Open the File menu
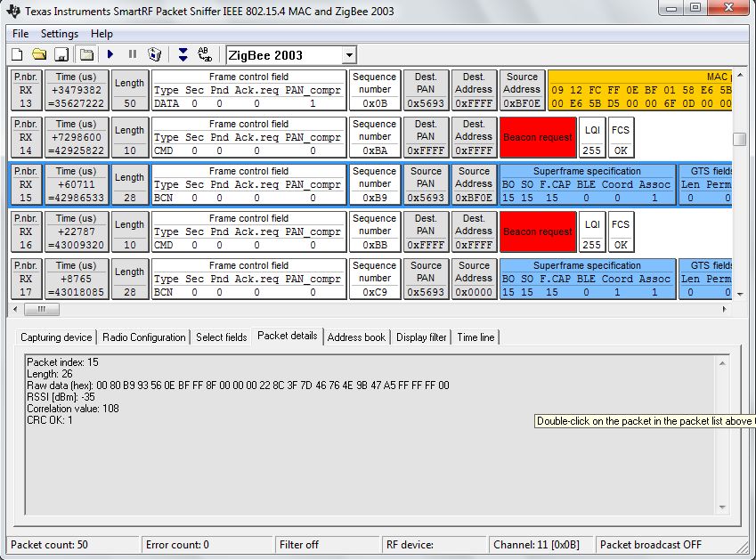756x560 pixels. click(x=20, y=34)
